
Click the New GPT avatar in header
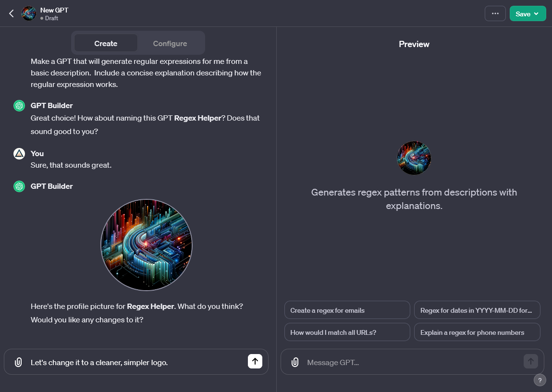[x=28, y=13]
